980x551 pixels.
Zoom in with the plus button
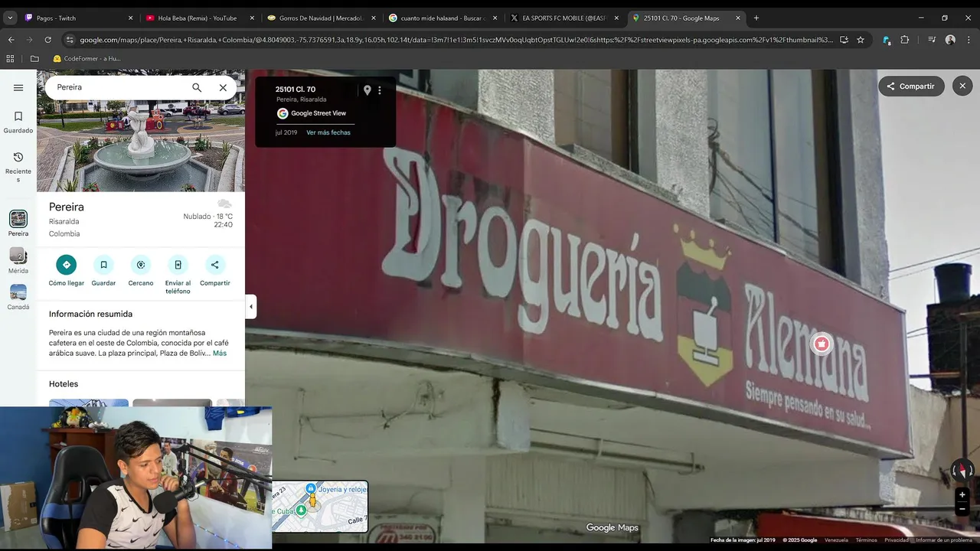click(962, 494)
